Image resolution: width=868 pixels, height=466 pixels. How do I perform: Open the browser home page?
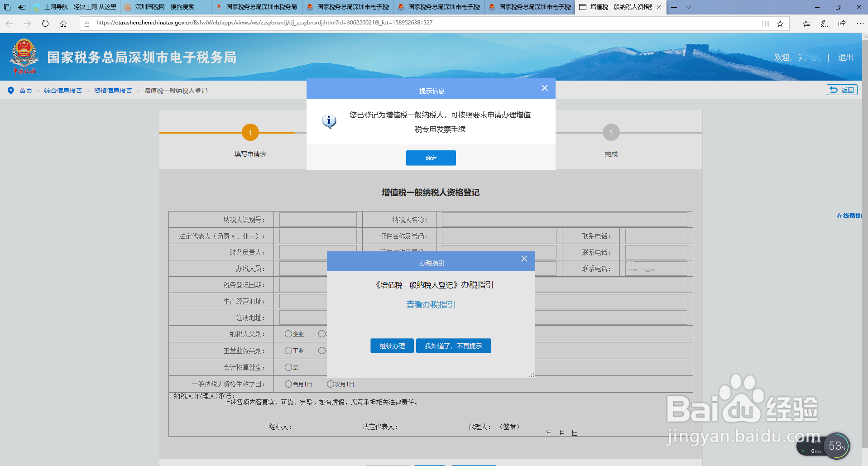[63, 23]
